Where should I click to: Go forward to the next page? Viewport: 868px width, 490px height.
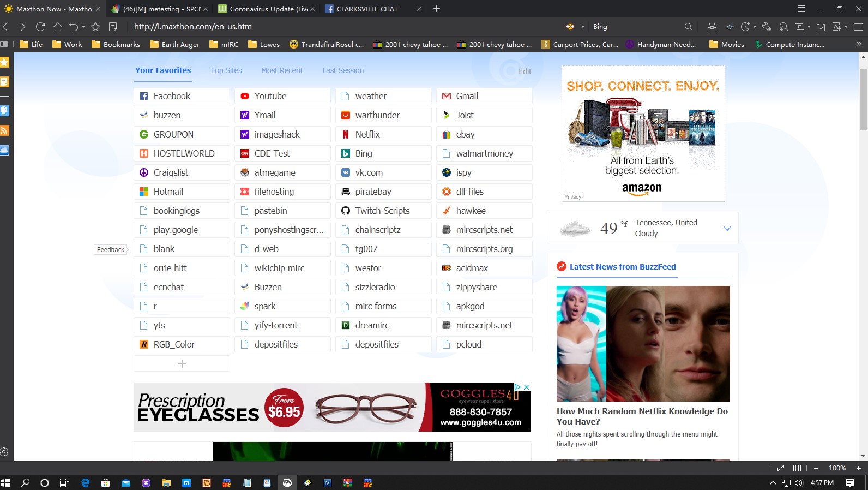click(22, 27)
